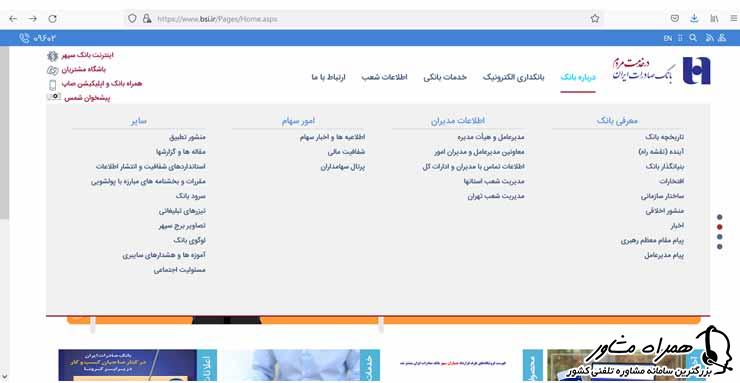Click the mobile phone icon beside همراه بانک
This screenshot has width=740, height=383.
pos(52,84)
